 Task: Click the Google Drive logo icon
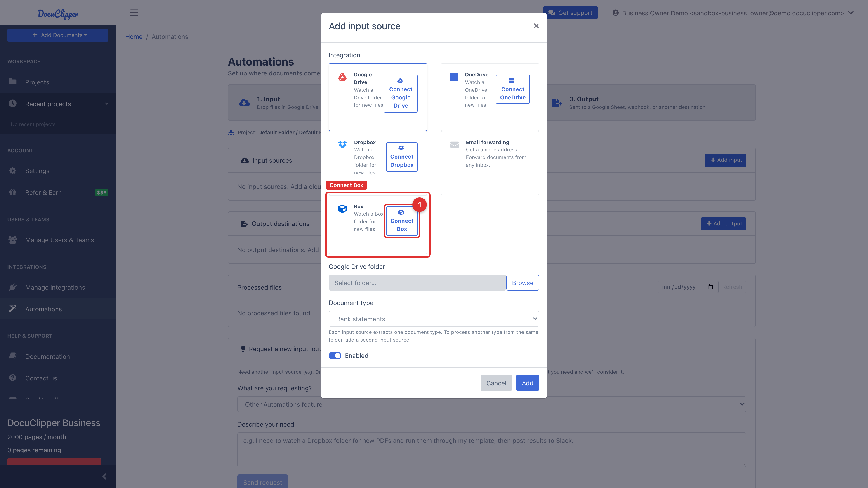[342, 77]
